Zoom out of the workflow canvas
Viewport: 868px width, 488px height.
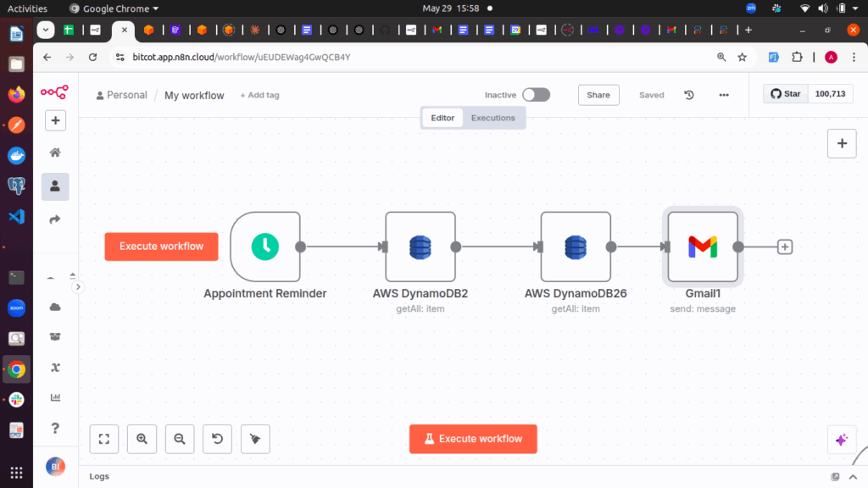click(x=180, y=439)
